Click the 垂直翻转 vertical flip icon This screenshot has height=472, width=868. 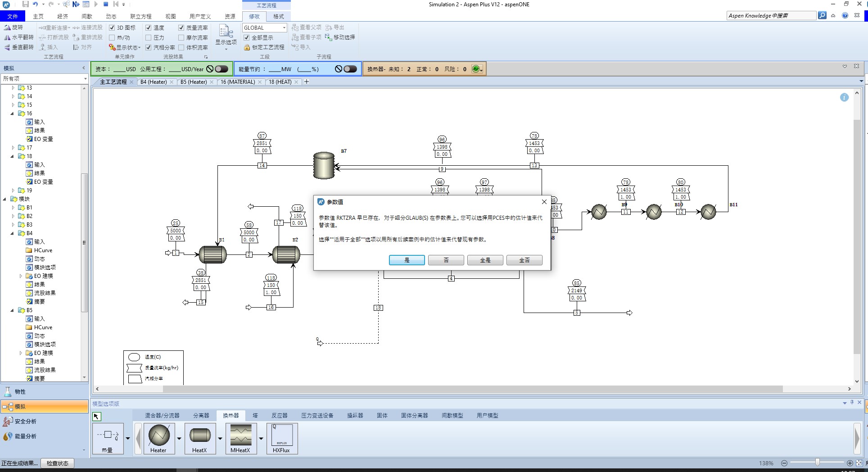tap(7, 47)
